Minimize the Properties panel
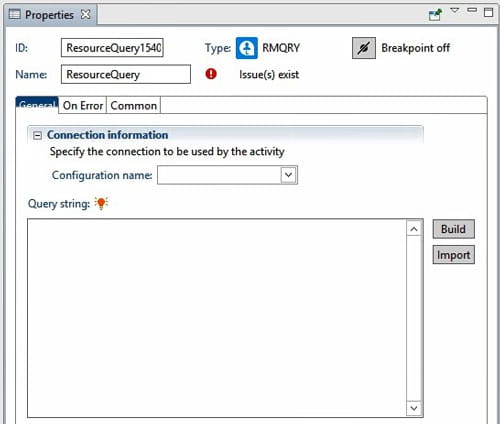This screenshot has width=500, height=424. coord(472,10)
